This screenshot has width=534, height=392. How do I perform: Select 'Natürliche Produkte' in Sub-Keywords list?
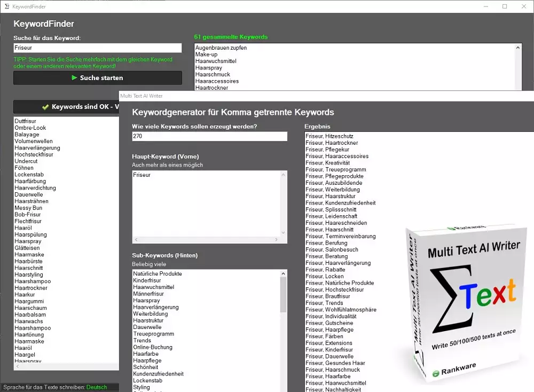tap(158, 274)
